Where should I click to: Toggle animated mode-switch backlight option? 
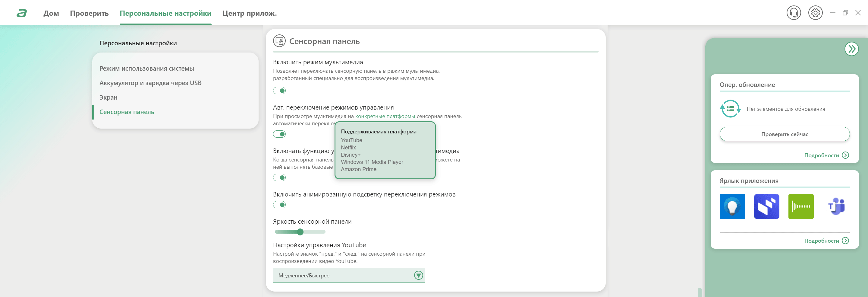tap(279, 205)
